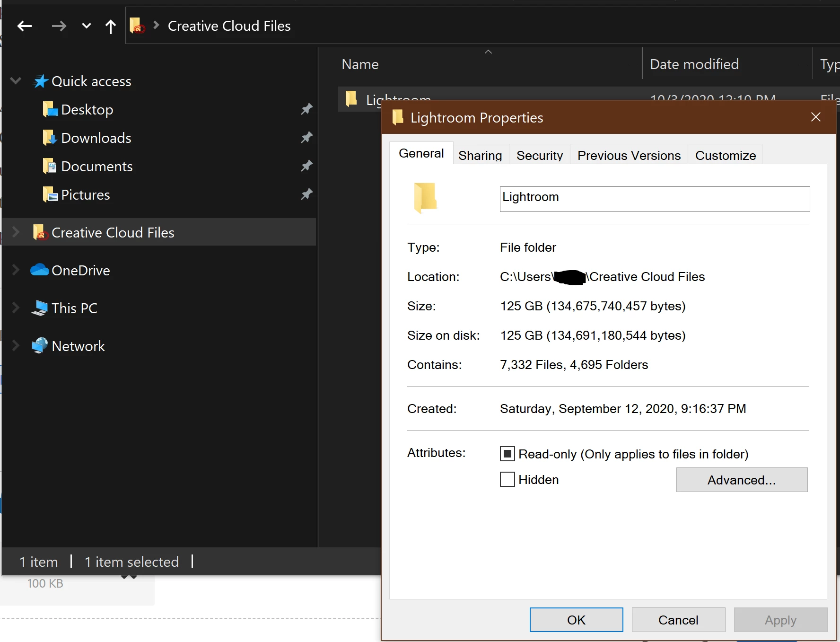Confirm with the OK button
Image resolution: width=840 pixels, height=642 pixels.
coord(576,620)
